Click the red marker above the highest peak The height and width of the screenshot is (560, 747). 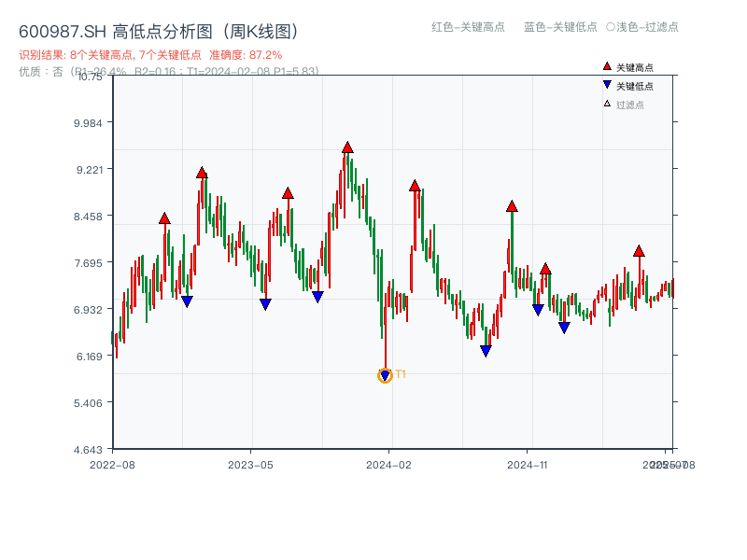(x=347, y=147)
